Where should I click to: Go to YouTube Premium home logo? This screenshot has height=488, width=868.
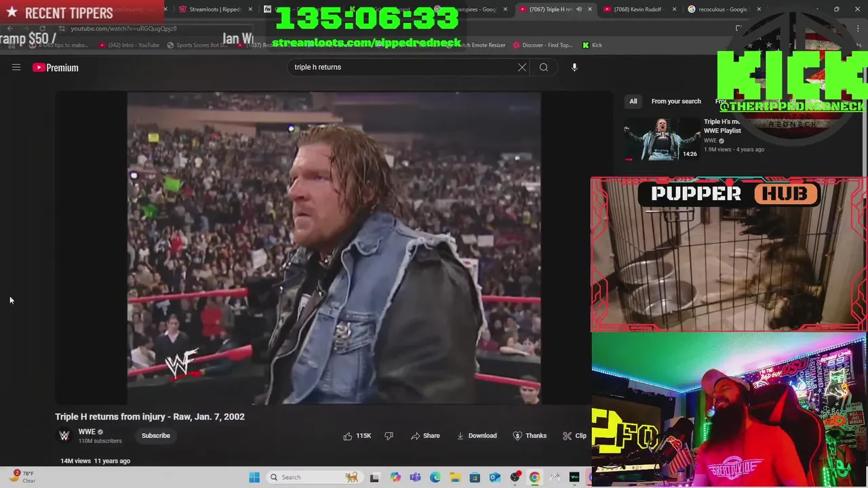coord(56,67)
